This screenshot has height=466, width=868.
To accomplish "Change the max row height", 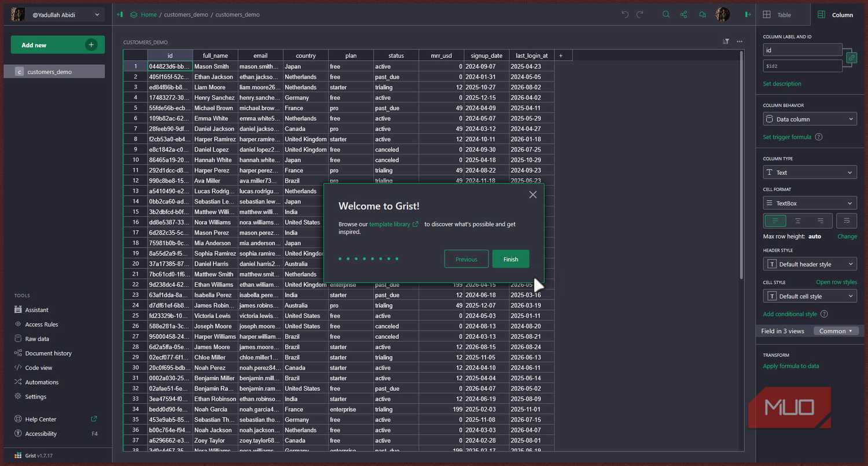I will [x=847, y=236].
